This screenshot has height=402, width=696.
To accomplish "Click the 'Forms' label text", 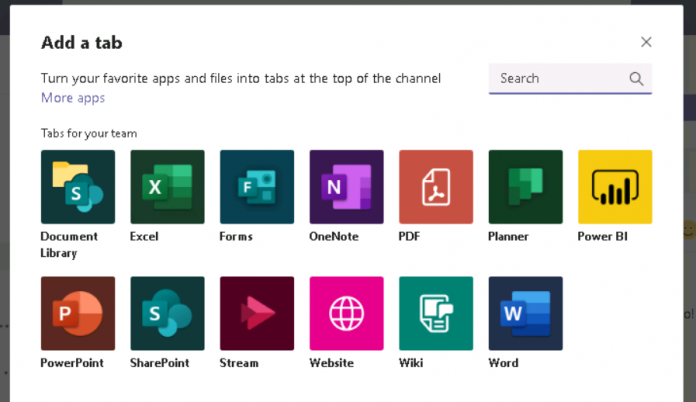I will tap(236, 236).
